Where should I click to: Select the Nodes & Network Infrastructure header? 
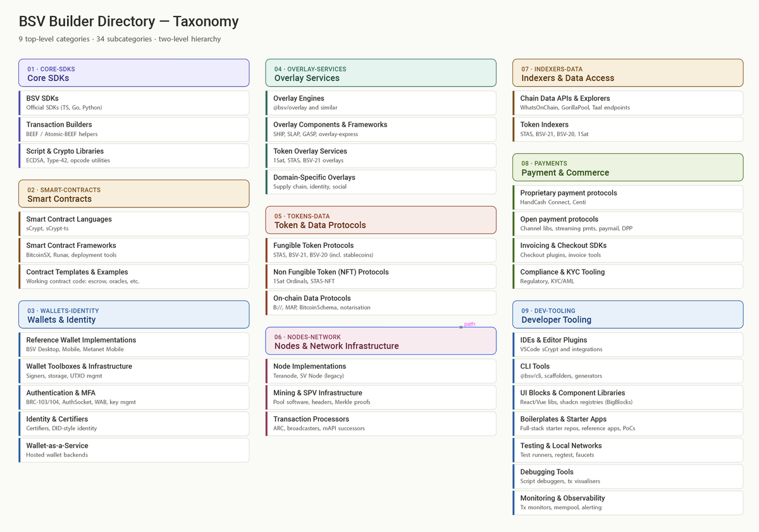381,341
